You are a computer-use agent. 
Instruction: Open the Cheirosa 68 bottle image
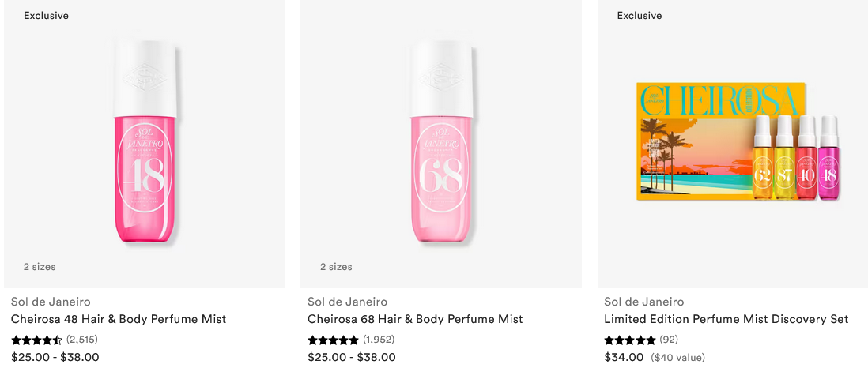click(x=441, y=146)
